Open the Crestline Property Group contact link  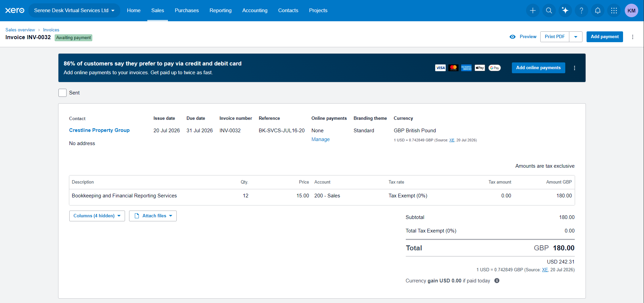coord(99,130)
